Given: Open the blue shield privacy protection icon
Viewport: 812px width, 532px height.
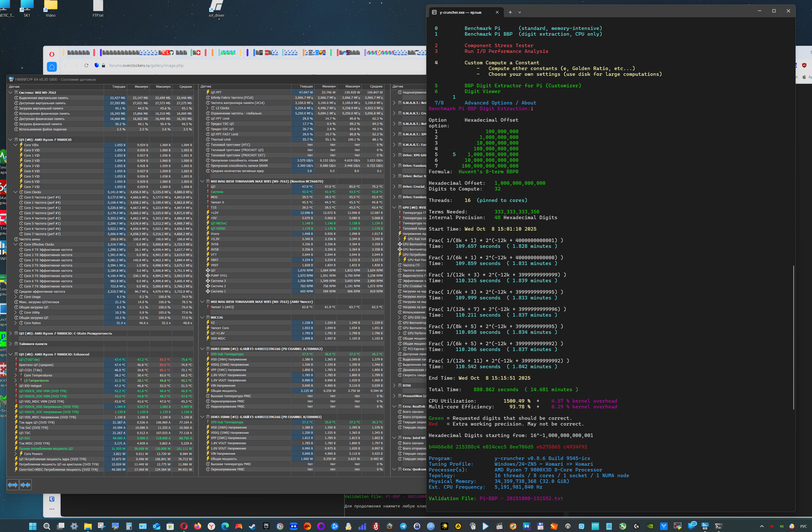Looking at the screenshot, I should tap(96, 65).
